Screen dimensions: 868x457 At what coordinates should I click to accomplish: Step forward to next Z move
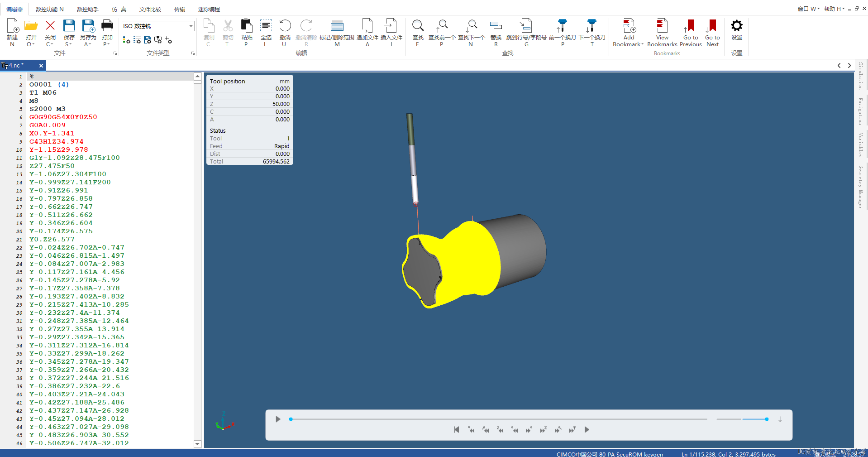(543, 430)
